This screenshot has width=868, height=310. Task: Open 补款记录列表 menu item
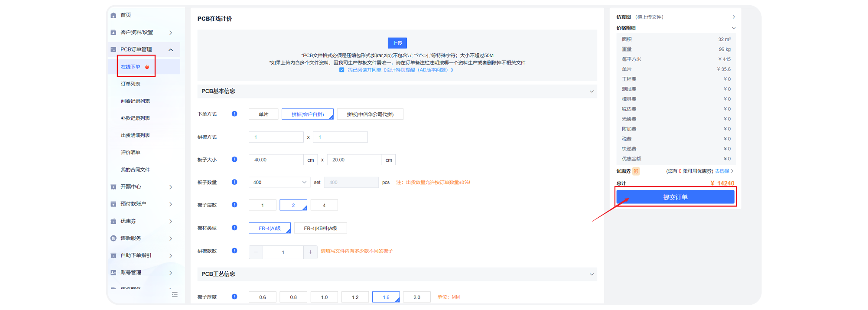click(x=135, y=118)
